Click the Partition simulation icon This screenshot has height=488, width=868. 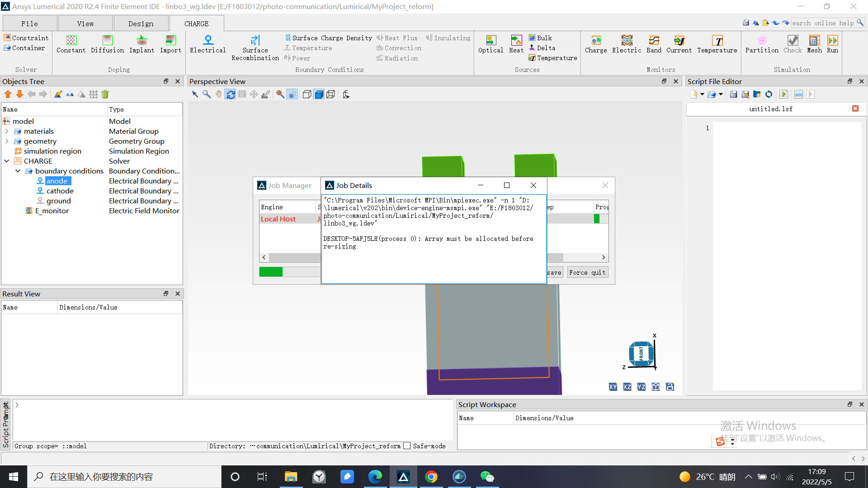762,44
